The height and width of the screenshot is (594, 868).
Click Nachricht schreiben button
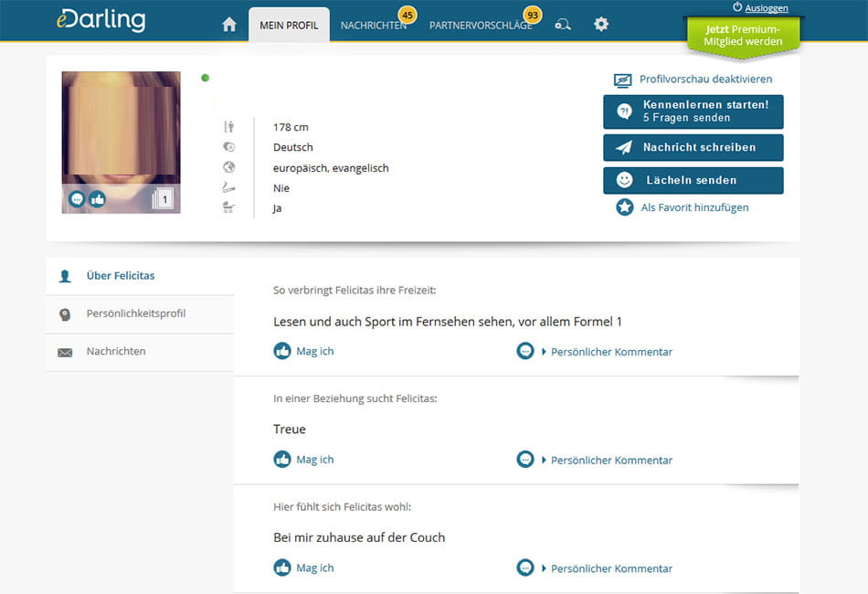[693, 147]
